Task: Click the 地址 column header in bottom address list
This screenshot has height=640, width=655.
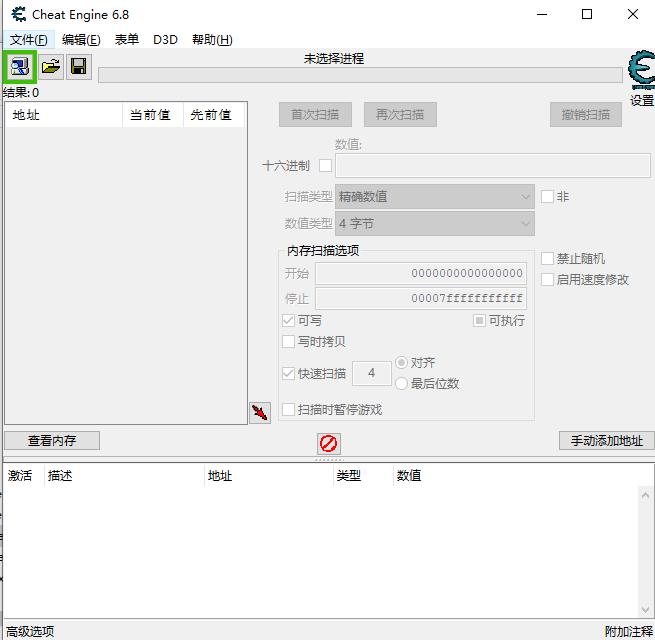Action: pyautogui.click(x=269, y=476)
